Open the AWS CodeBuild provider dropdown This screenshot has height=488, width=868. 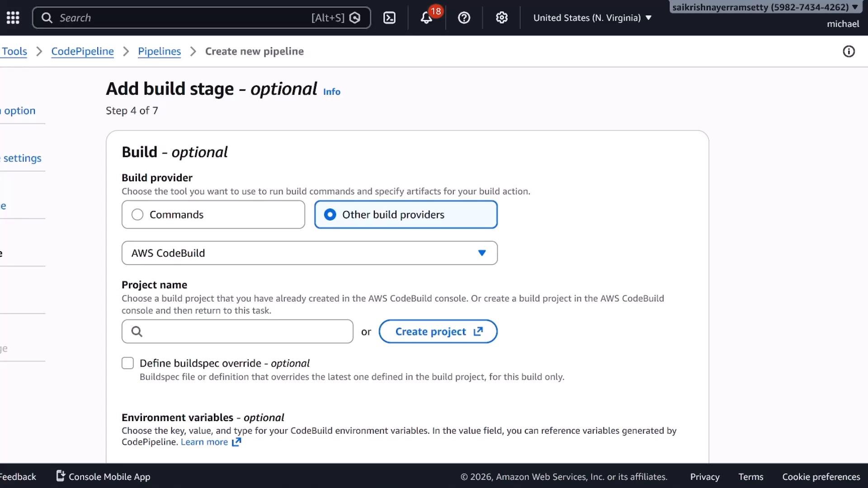pyautogui.click(x=310, y=253)
